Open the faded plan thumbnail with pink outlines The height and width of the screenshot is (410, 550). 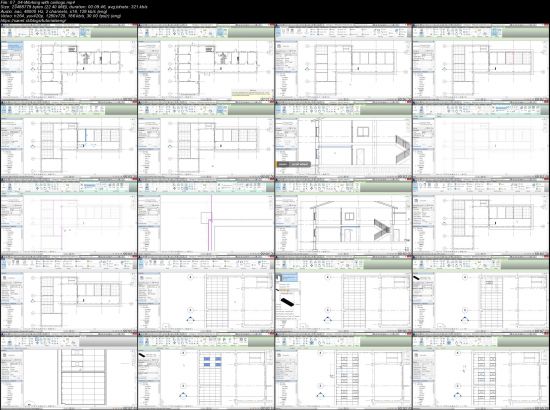69,217
